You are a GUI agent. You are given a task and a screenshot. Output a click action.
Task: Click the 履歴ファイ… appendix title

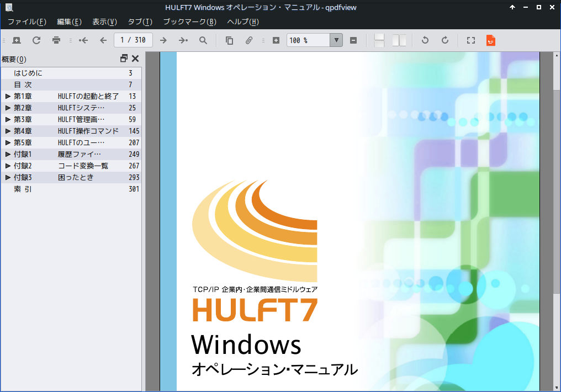pyautogui.click(x=80, y=154)
